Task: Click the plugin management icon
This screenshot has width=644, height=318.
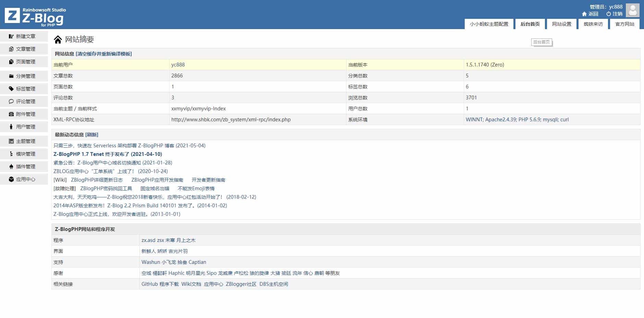Action: (11, 167)
